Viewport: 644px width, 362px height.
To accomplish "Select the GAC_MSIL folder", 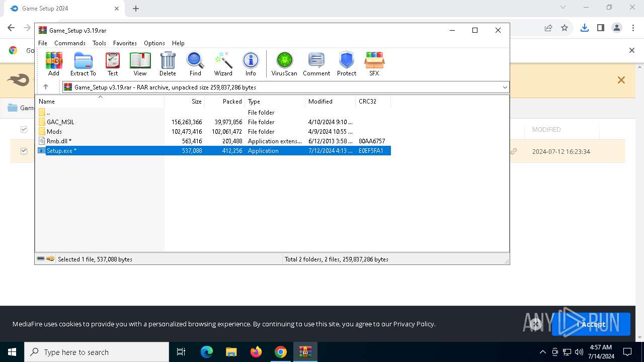I will (60, 122).
